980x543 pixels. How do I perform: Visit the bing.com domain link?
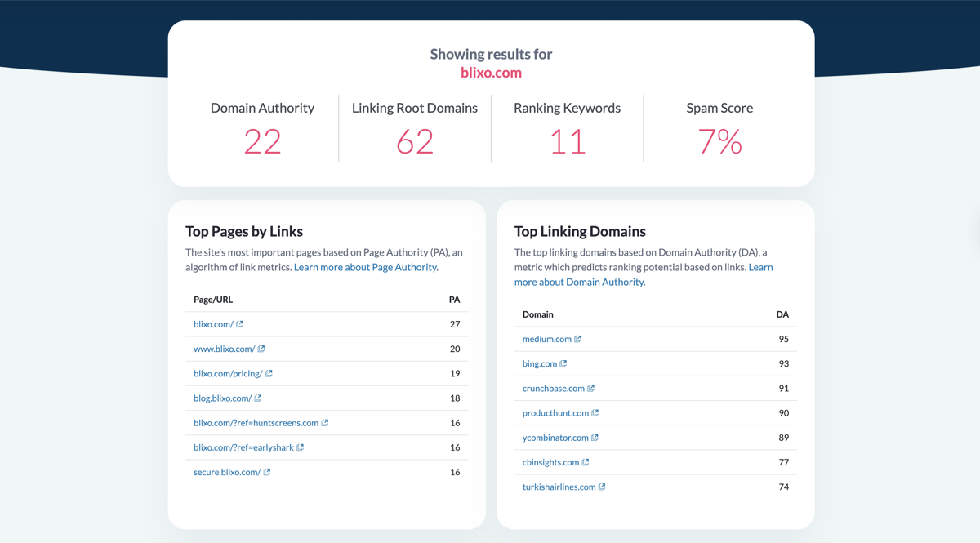[540, 363]
